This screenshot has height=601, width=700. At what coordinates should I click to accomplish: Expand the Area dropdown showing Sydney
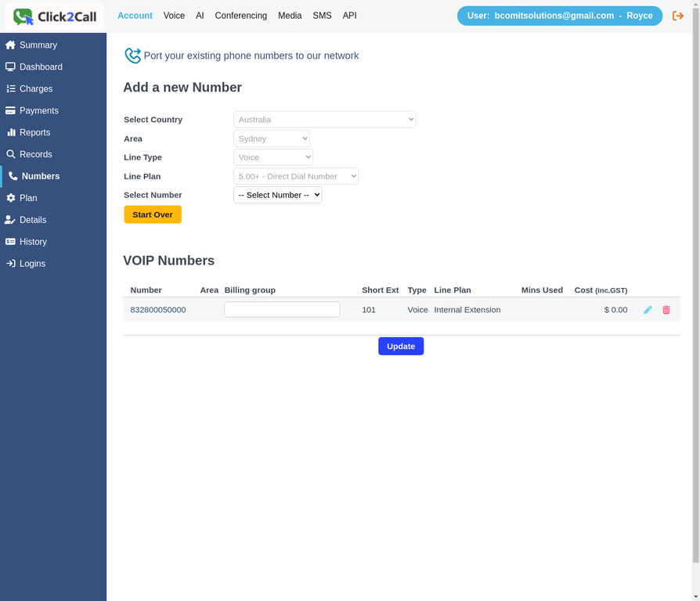(x=272, y=138)
